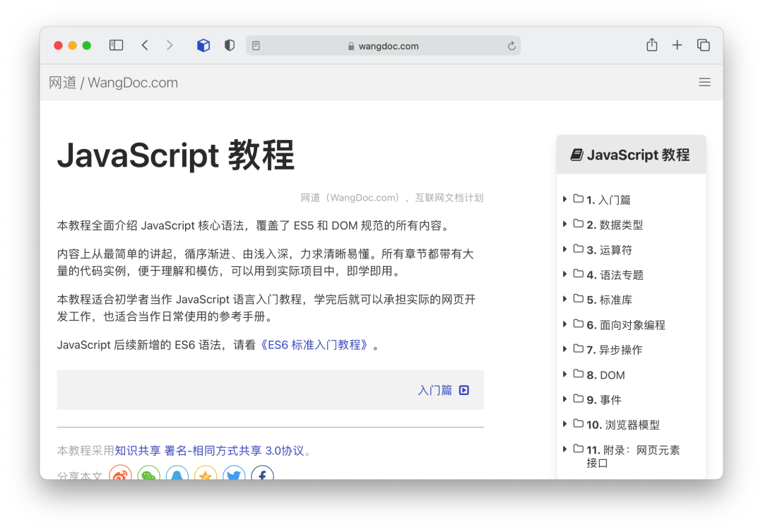Show reader view icon in address bar
763x532 pixels.
point(256,46)
